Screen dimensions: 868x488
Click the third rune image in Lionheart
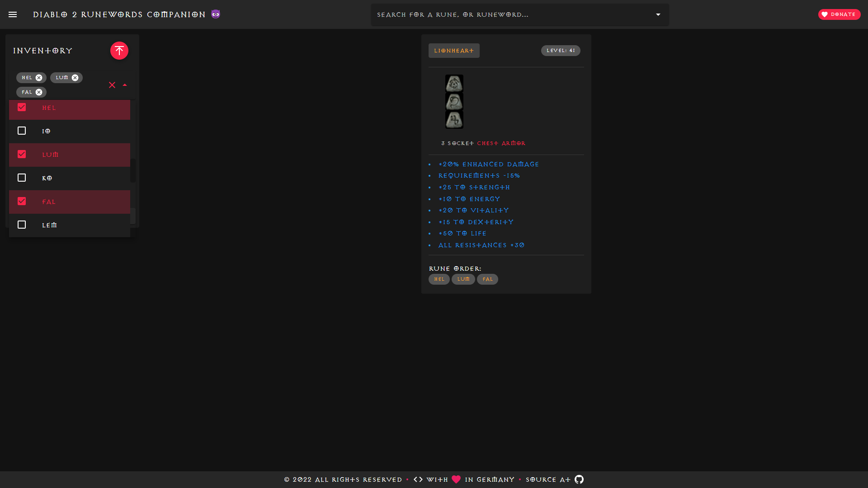coord(454,120)
